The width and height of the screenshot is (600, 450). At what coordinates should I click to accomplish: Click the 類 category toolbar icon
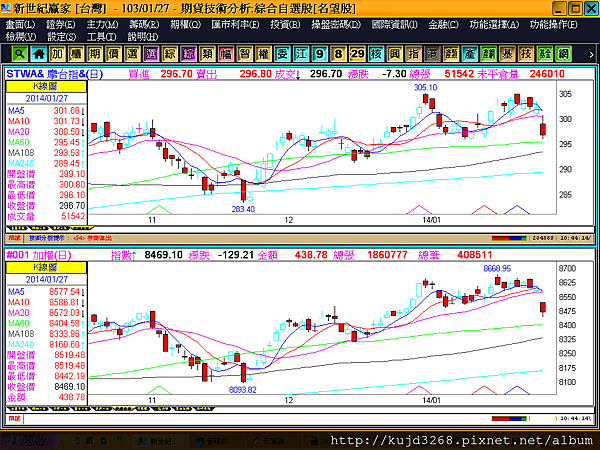207,54
